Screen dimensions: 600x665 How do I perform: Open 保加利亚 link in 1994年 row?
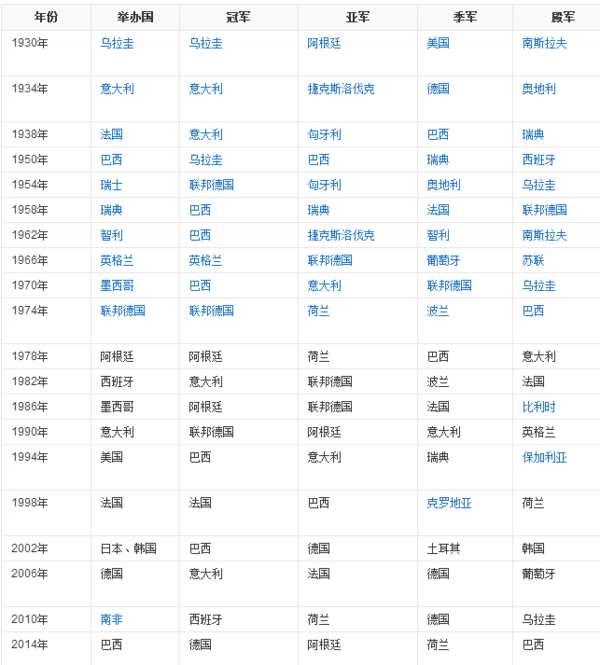544,457
